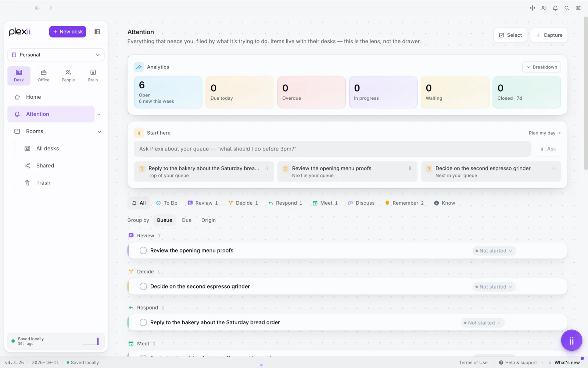
Task: Expand the Attention section chevron
Action: click(99, 114)
